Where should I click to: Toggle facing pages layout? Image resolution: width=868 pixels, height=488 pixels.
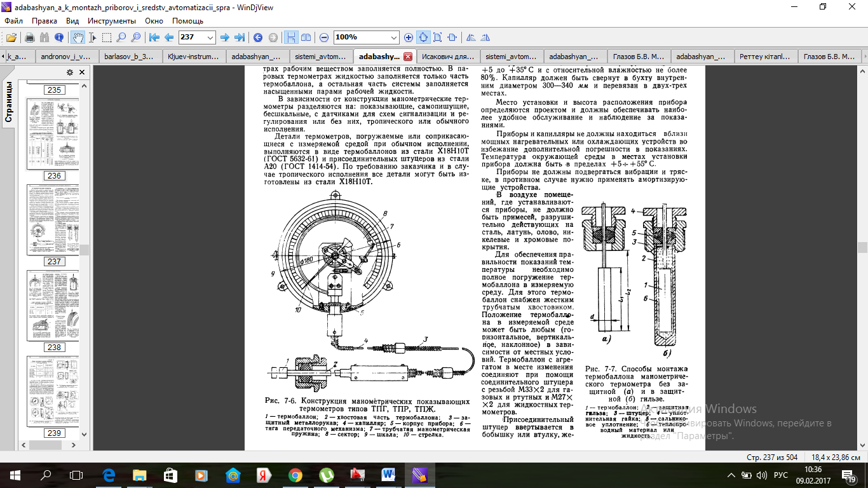306,37
